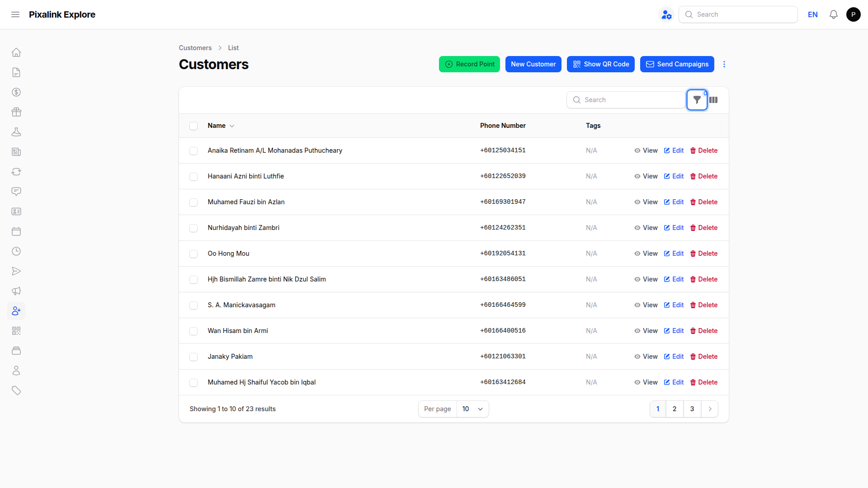
Task: Open the dollar coin icon in sidebar
Action: 16,92
